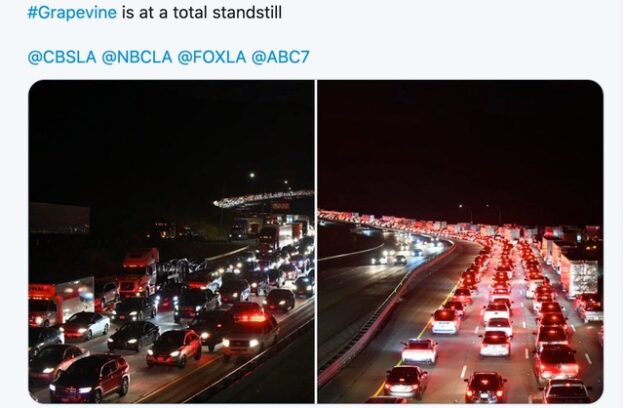Click the white box trailer in taillights photo
Viewport: 624px width, 408px height.
[579, 277]
